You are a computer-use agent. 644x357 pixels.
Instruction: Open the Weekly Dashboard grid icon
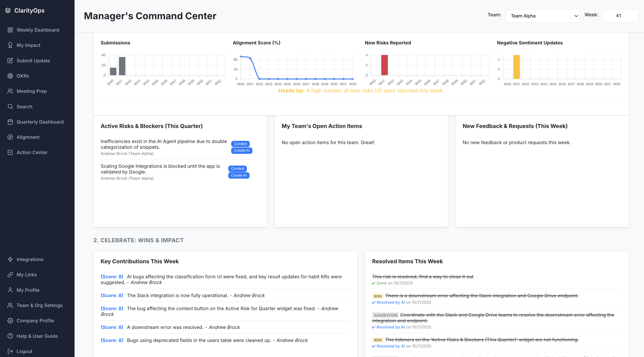coord(10,30)
